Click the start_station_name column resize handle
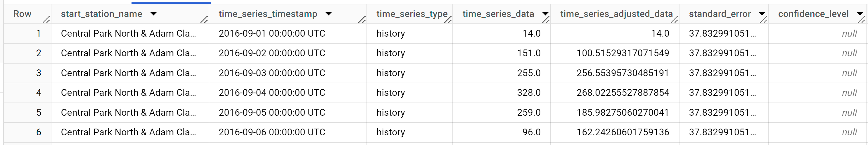868x145 pixels. pos(204,20)
